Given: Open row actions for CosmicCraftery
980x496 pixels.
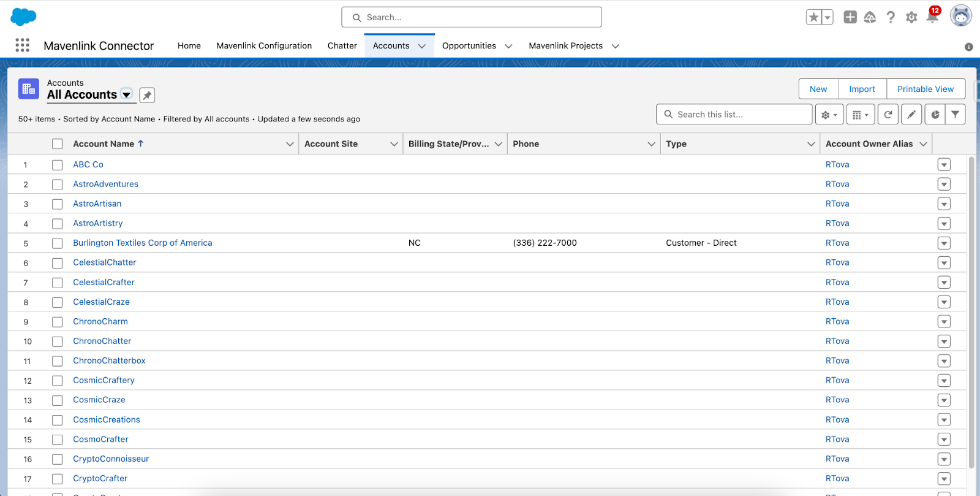Looking at the screenshot, I should [x=944, y=380].
